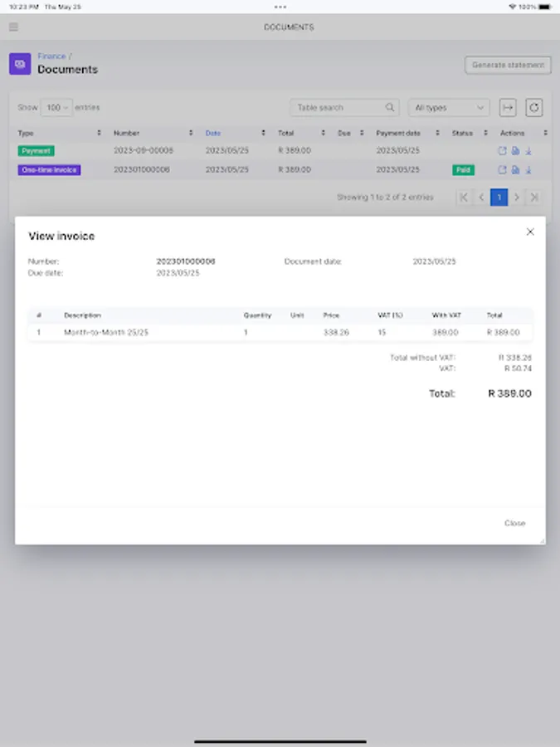Sort table by Type column
The width and height of the screenshot is (560, 747).
coord(60,133)
